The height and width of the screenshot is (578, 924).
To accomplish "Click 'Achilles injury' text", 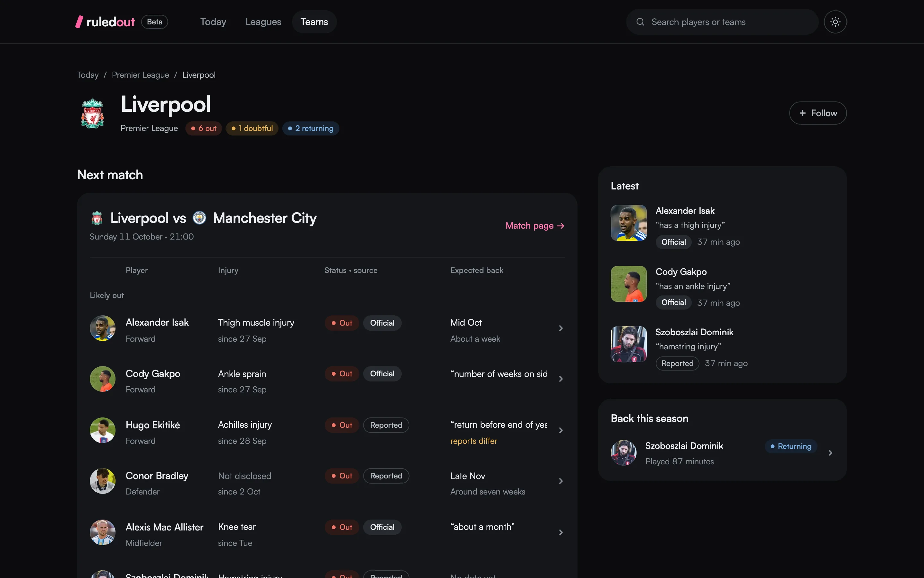I will click(245, 425).
